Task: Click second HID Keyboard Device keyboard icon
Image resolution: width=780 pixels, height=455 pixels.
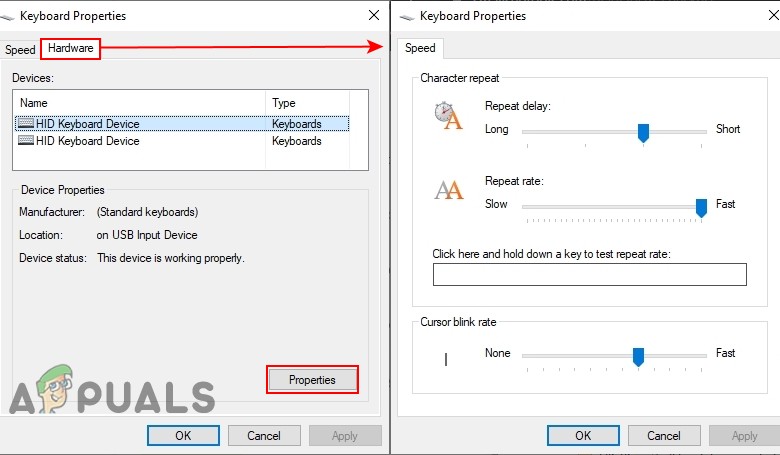Action: [26, 140]
